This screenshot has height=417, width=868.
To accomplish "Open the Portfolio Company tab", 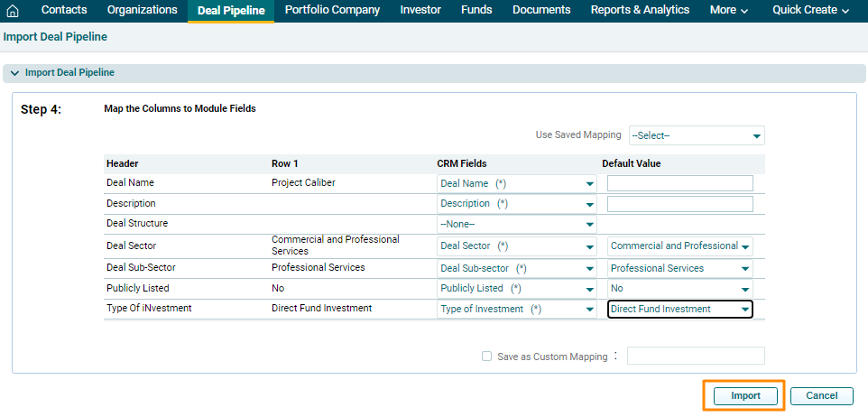I will click(x=332, y=10).
